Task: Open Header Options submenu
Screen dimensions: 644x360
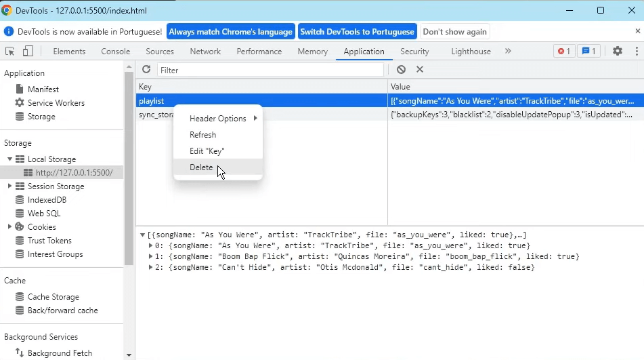Action: (218, 119)
